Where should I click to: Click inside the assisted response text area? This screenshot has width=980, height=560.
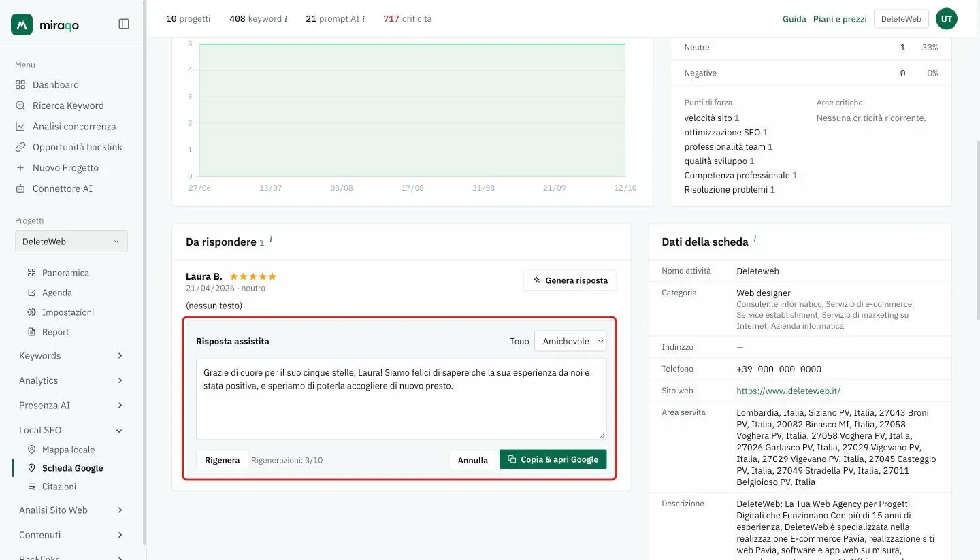[401, 399]
